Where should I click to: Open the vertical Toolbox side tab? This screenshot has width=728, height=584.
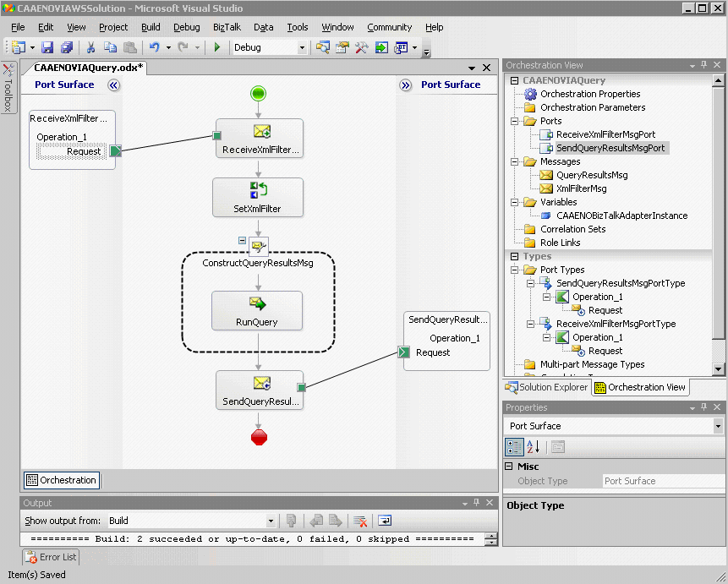[8, 87]
